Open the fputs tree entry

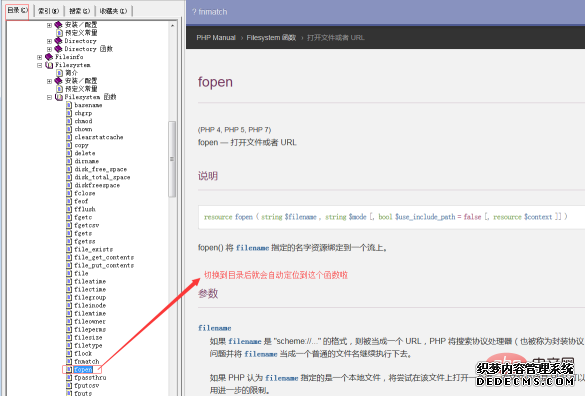[x=83, y=393]
